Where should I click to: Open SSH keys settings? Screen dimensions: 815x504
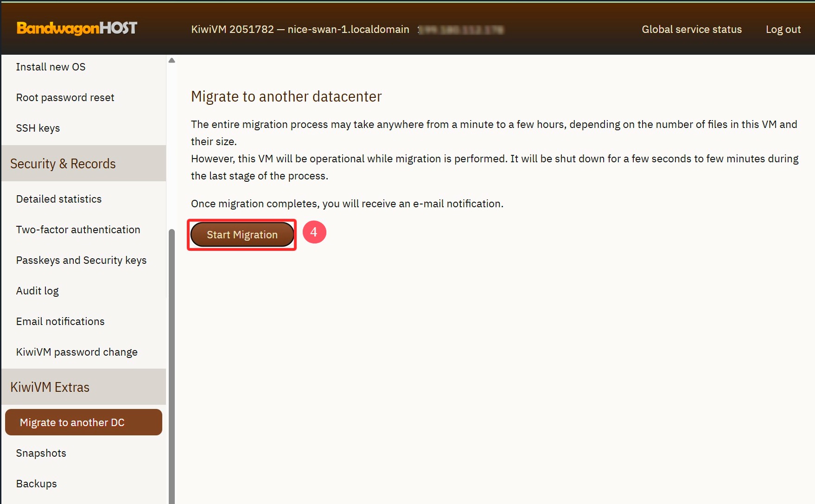pyautogui.click(x=38, y=128)
